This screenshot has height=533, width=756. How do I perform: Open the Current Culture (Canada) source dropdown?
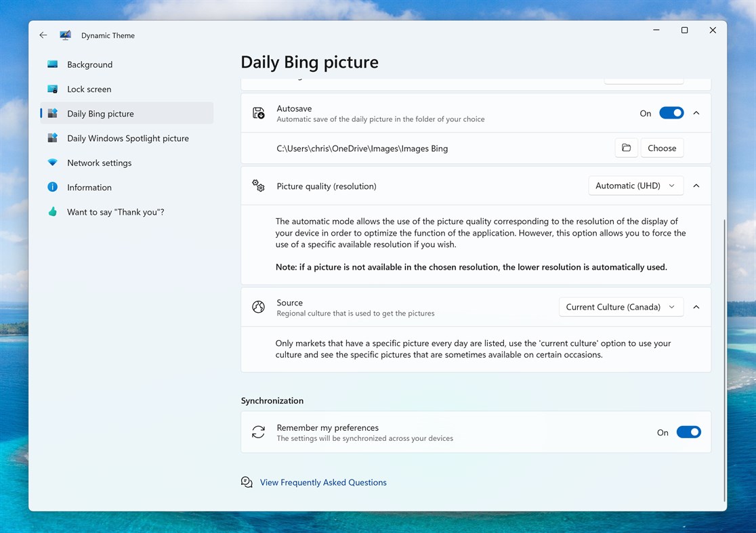tap(621, 307)
